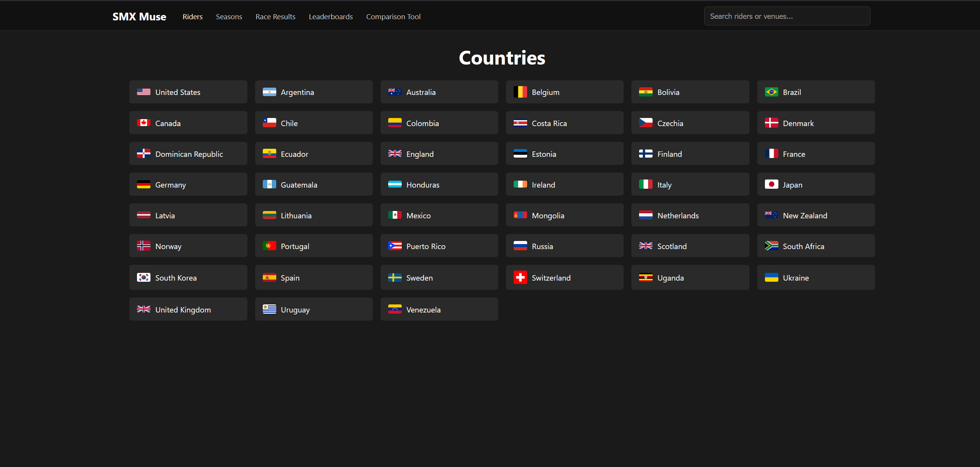Click the Switzerland flag icon
This screenshot has width=980, height=467.
520,277
